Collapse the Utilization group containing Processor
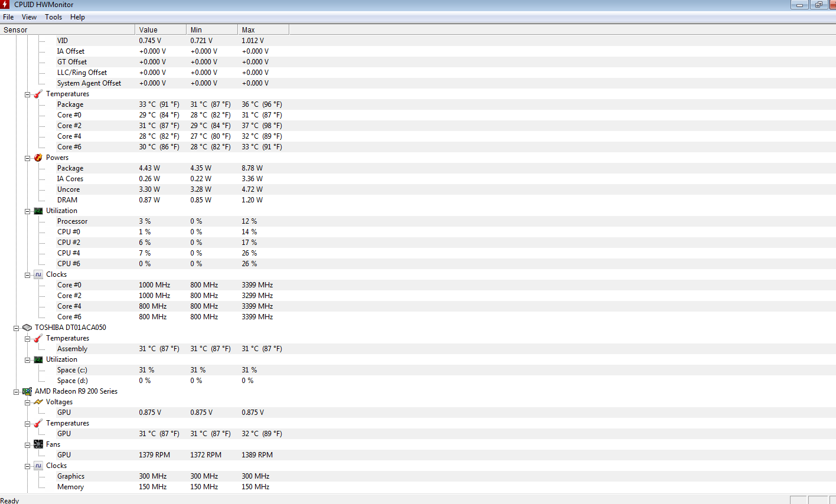Viewport: 836px width, 504px height. 27,211
